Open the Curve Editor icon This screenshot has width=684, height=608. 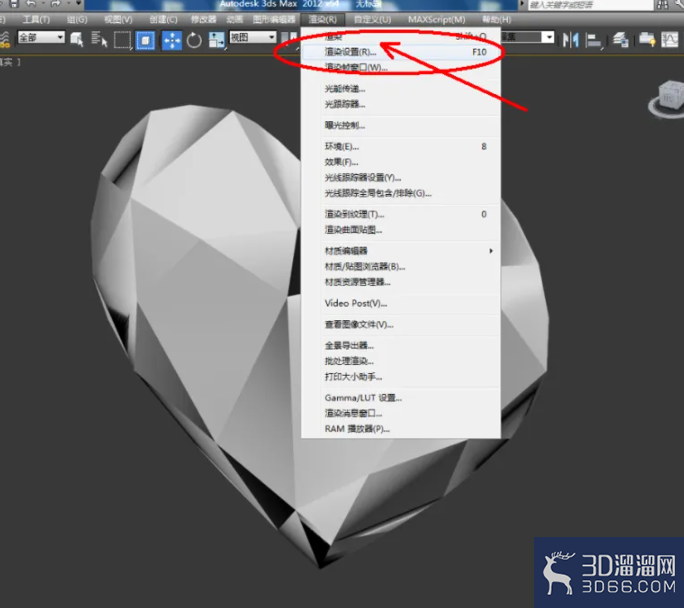point(670,40)
